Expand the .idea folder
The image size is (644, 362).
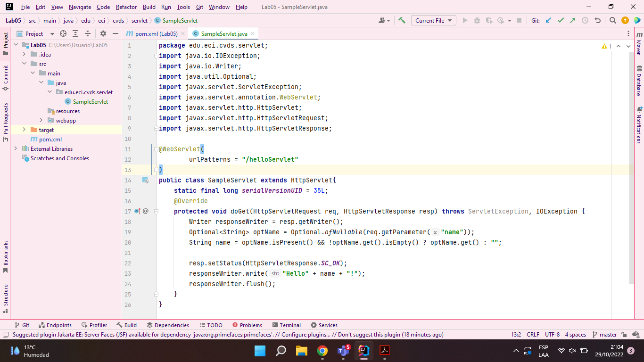pyautogui.click(x=24, y=54)
